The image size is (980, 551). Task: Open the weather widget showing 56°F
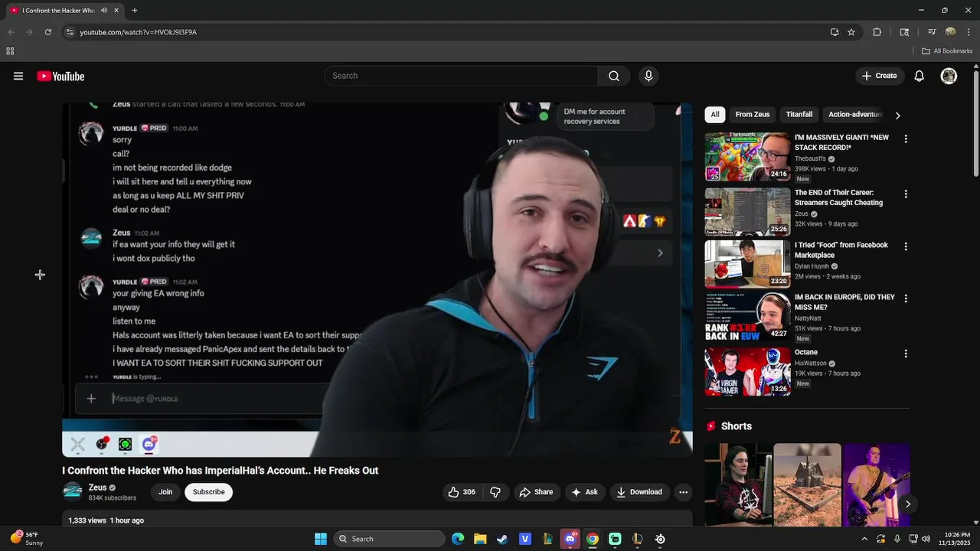(28, 539)
